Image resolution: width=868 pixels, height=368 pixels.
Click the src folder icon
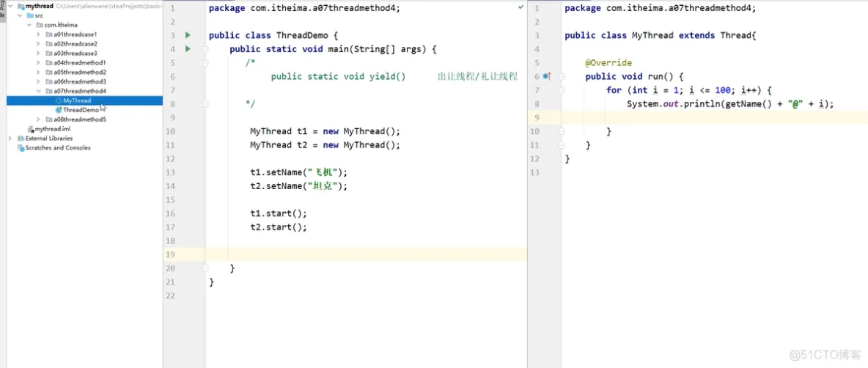31,15
